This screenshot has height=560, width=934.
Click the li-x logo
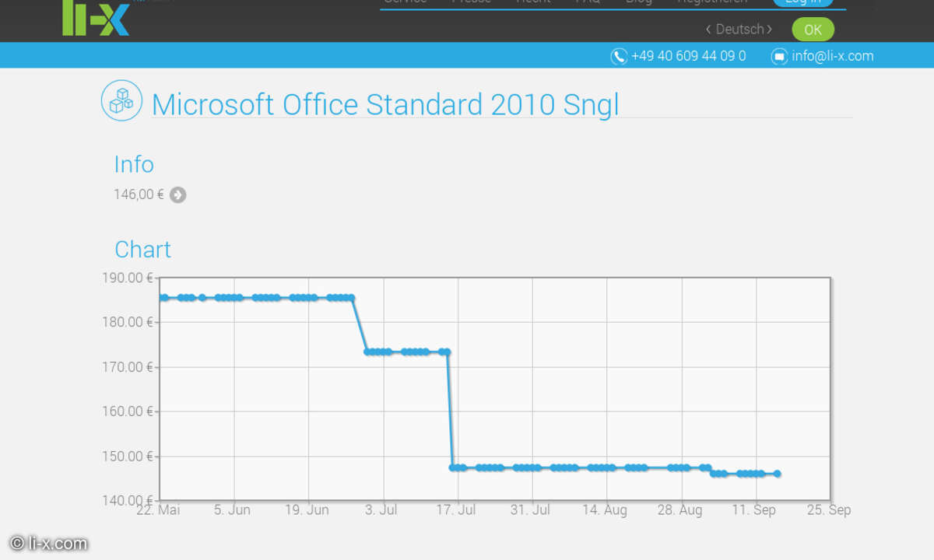tap(96, 19)
